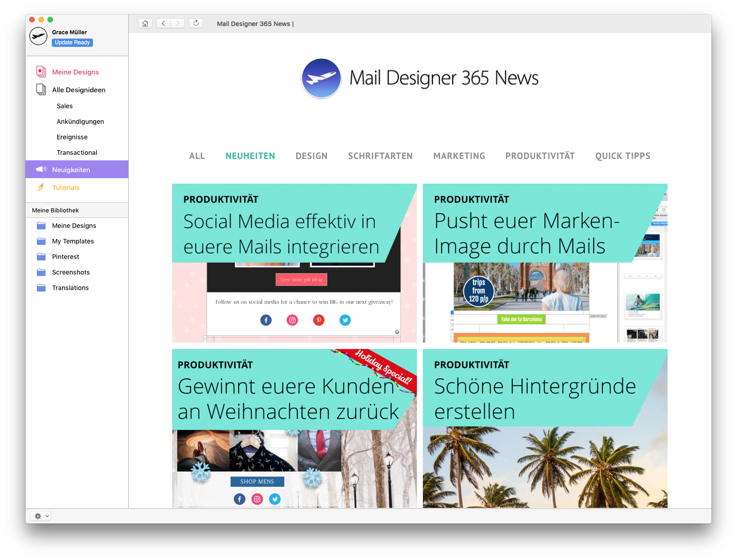Viewport: 737px width, 560px height.
Task: Click the Screenshots folder icon
Action: (41, 272)
